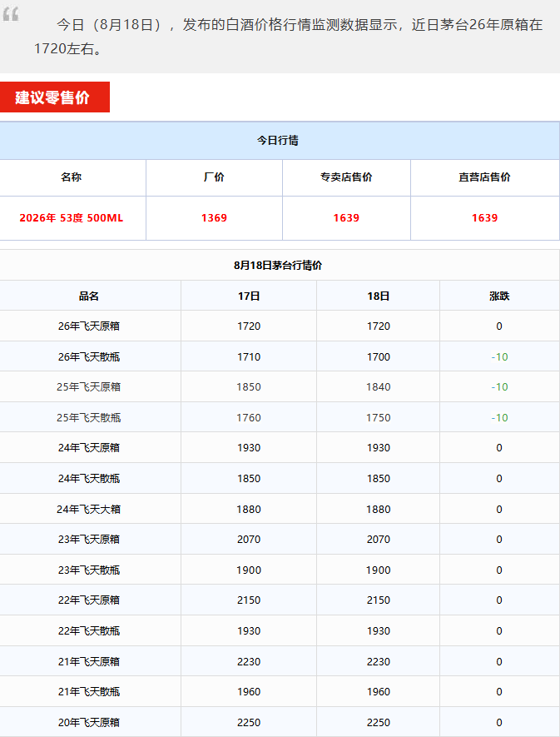
Task: Select the 25年飞天散瓶 row name
Action: pos(89,418)
